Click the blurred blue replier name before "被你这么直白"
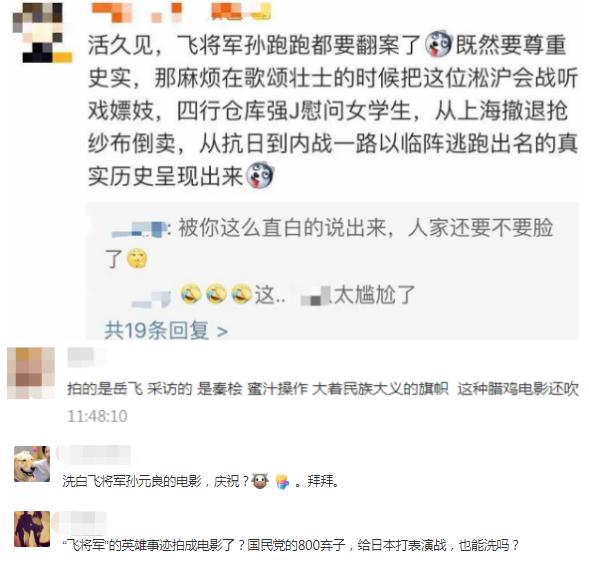 tap(139, 229)
